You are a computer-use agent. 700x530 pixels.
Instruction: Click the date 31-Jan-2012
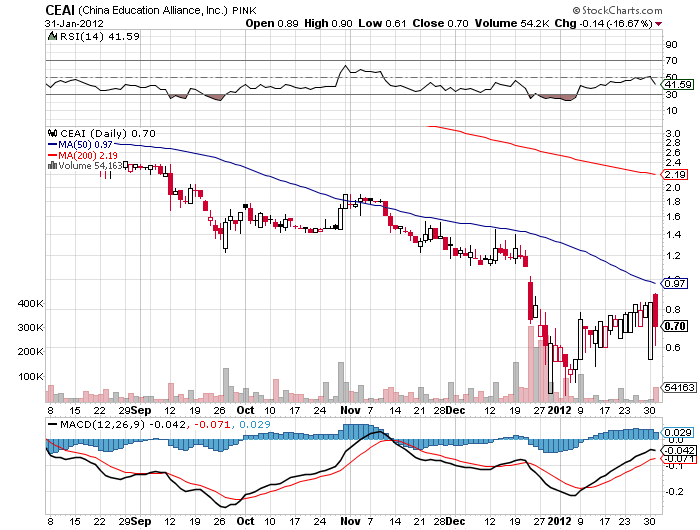tap(74, 23)
